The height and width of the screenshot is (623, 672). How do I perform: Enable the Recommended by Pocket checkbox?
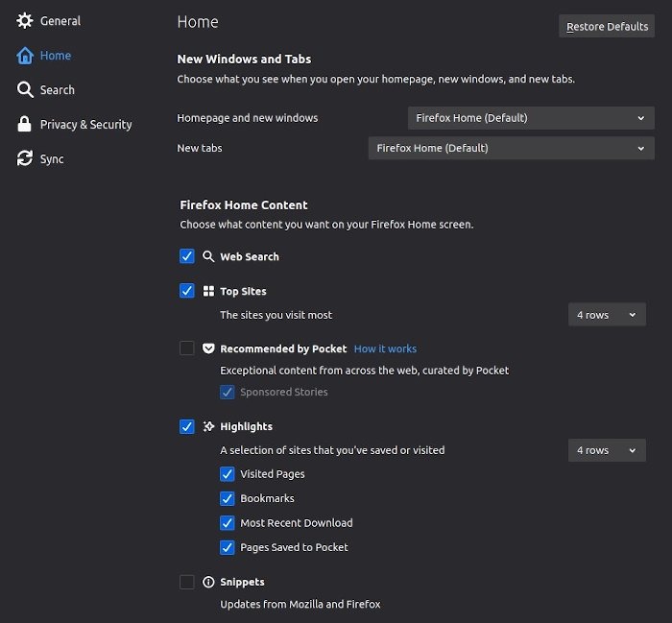click(187, 347)
